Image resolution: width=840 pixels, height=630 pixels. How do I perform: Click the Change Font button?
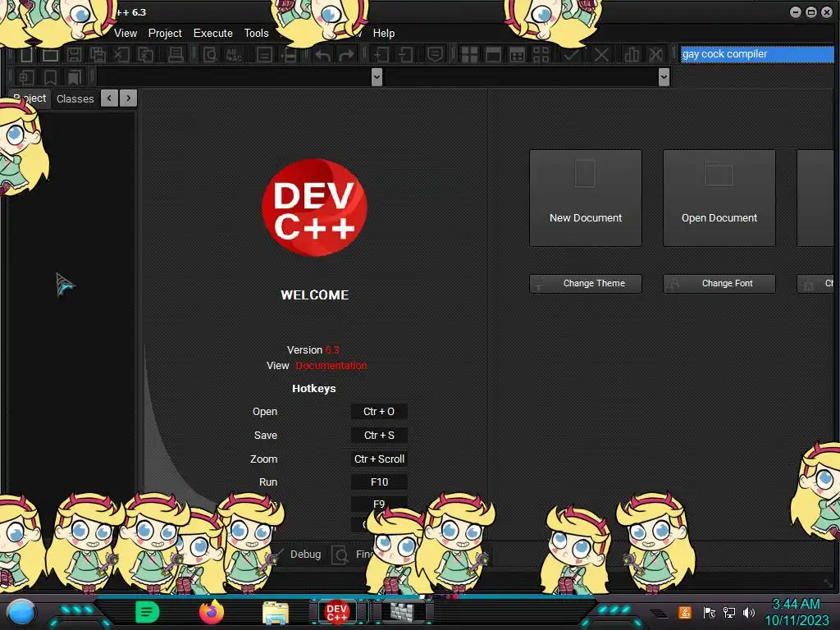719,283
